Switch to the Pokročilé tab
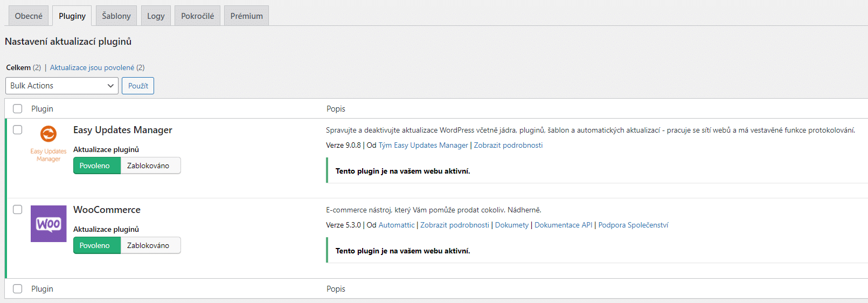The width and height of the screenshot is (868, 303). pyautogui.click(x=197, y=16)
